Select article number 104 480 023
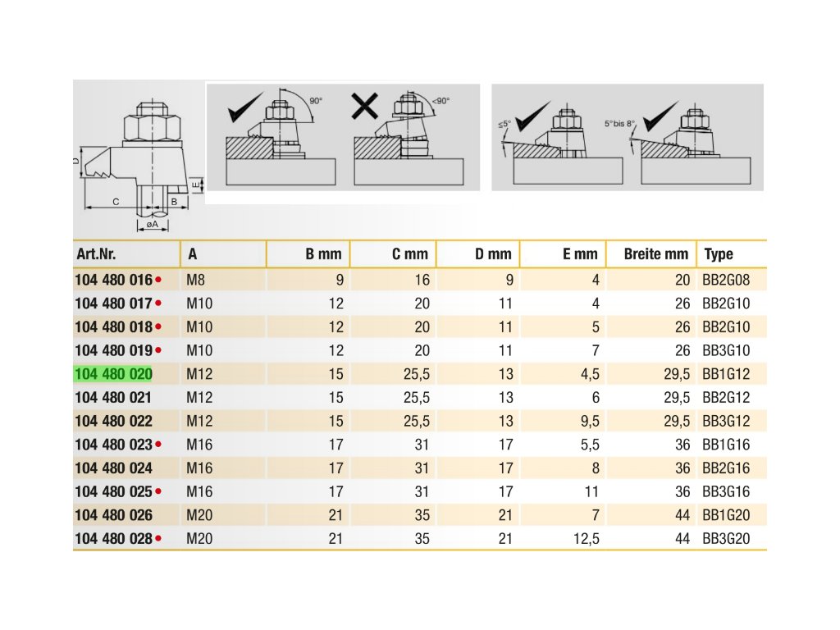This screenshot has height=630, width=840. 113,445
